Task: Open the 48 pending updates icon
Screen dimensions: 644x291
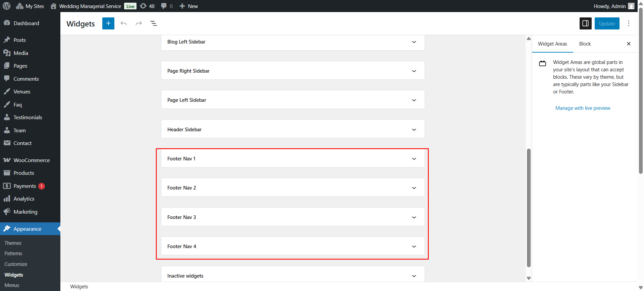Action: (x=147, y=6)
